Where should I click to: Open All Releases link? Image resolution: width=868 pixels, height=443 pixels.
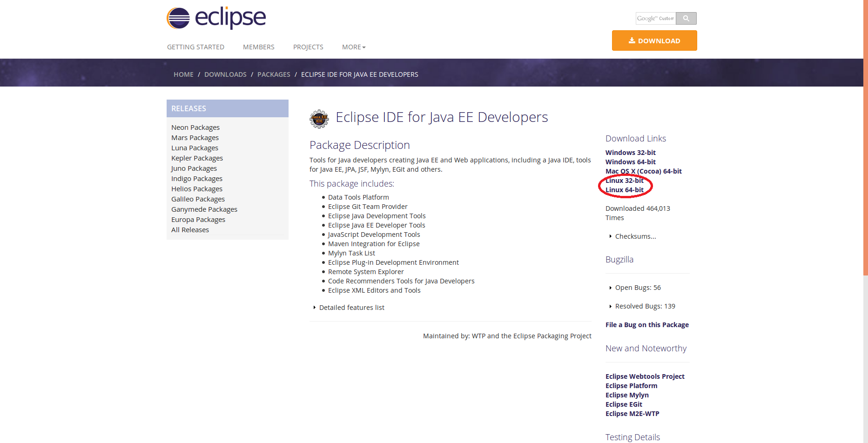click(190, 230)
